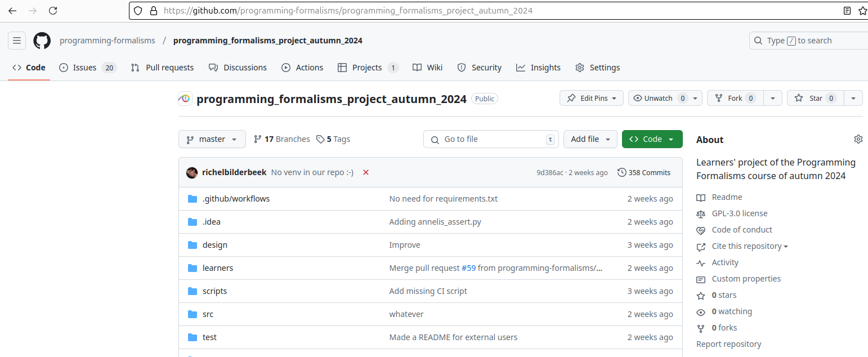Open the .github/workflows folder
Image resolution: width=868 pixels, height=357 pixels.
click(236, 199)
